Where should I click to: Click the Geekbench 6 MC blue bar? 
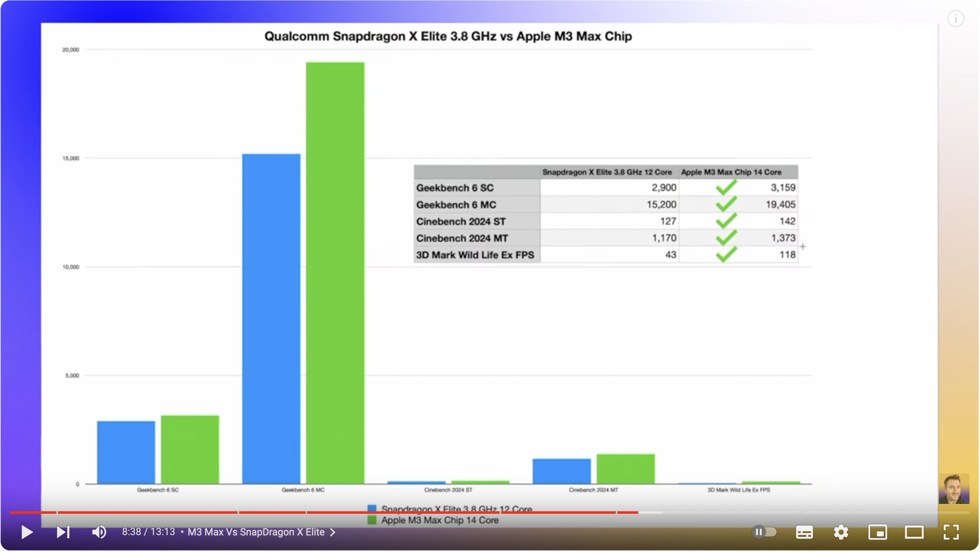[x=271, y=318]
